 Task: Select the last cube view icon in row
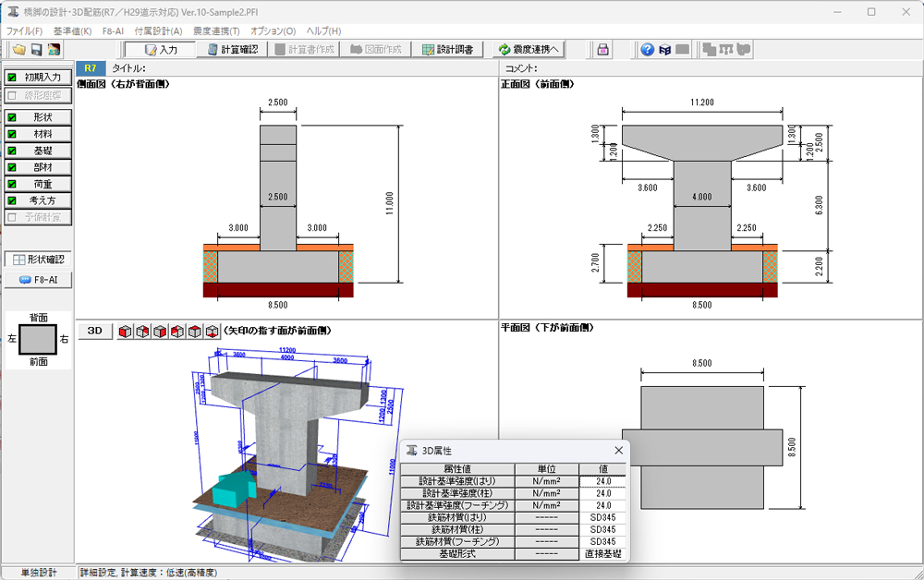click(x=212, y=332)
